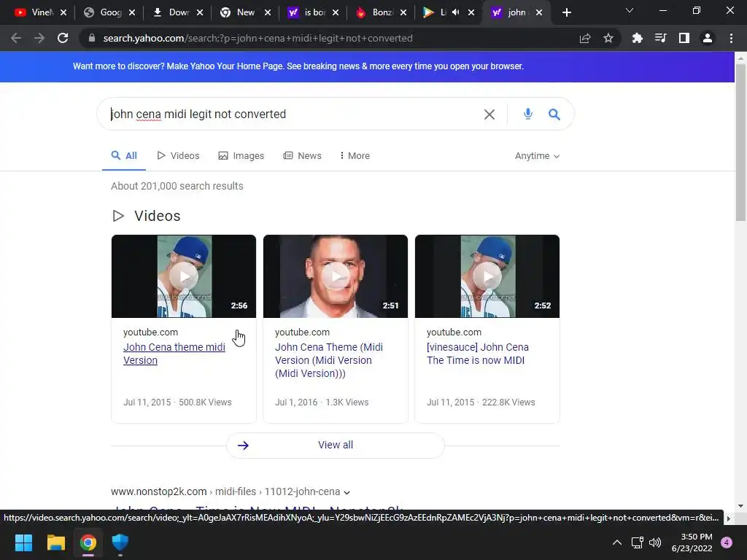Click the View all videos button

tap(336, 446)
